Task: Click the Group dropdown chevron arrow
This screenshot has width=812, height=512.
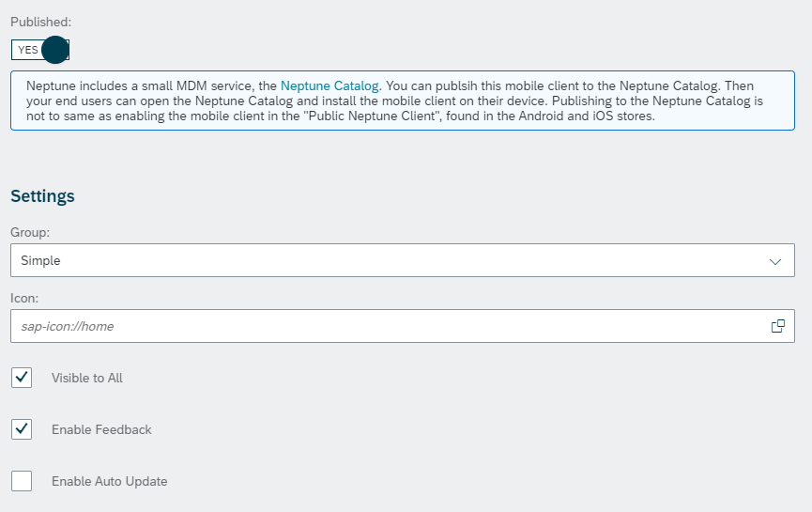Action: (774, 261)
